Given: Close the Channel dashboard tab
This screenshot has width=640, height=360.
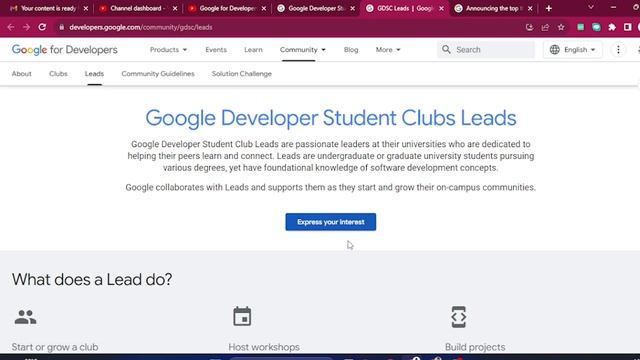Looking at the screenshot, I should (x=175, y=8).
